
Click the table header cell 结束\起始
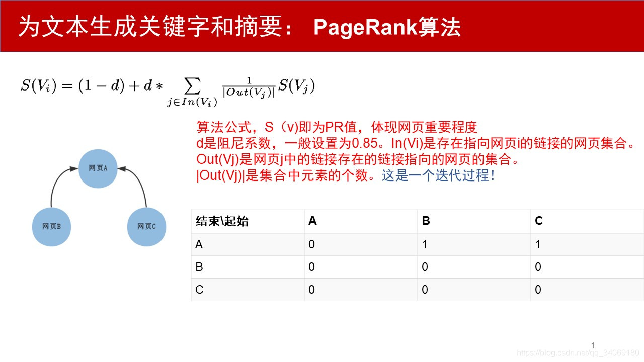click(248, 221)
